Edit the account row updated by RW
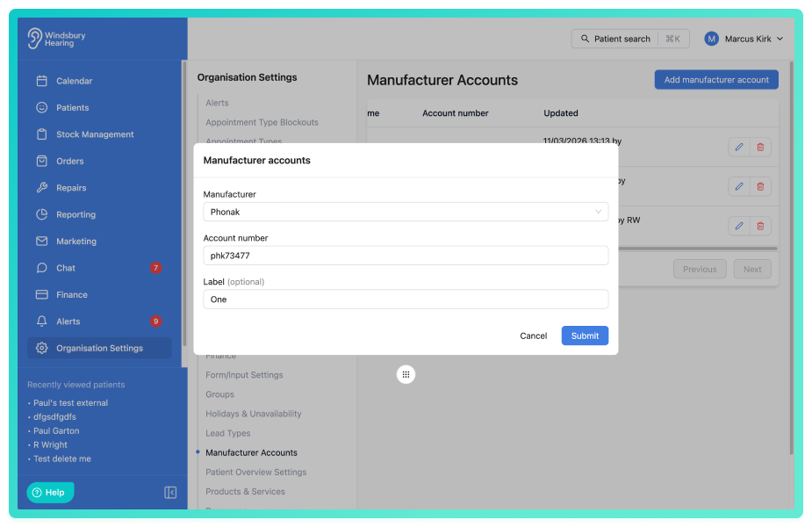This screenshot has height=527, width=812. [x=739, y=226]
